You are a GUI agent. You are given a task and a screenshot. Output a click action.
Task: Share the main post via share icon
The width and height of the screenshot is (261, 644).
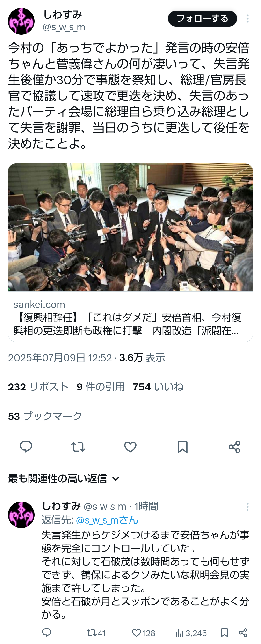[x=234, y=447]
